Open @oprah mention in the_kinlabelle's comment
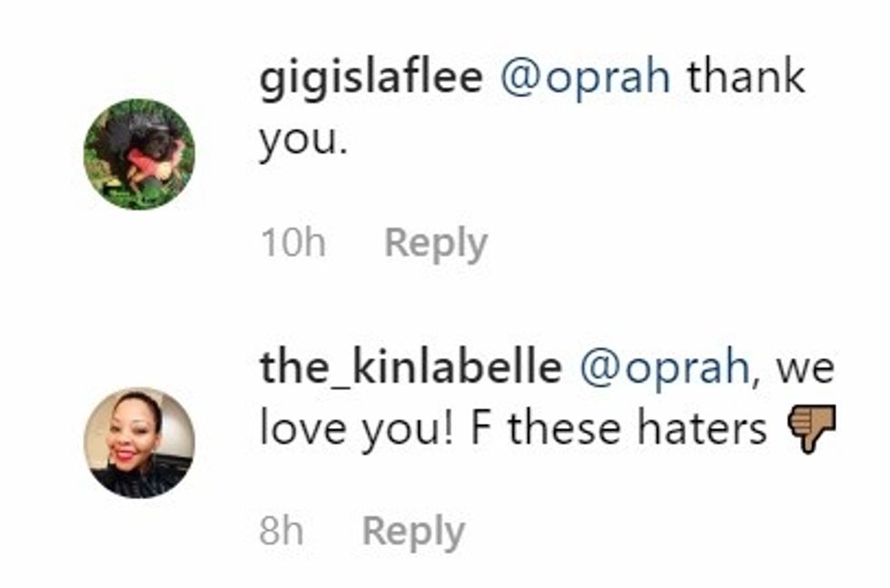This screenshot has width=890, height=588. click(664, 367)
